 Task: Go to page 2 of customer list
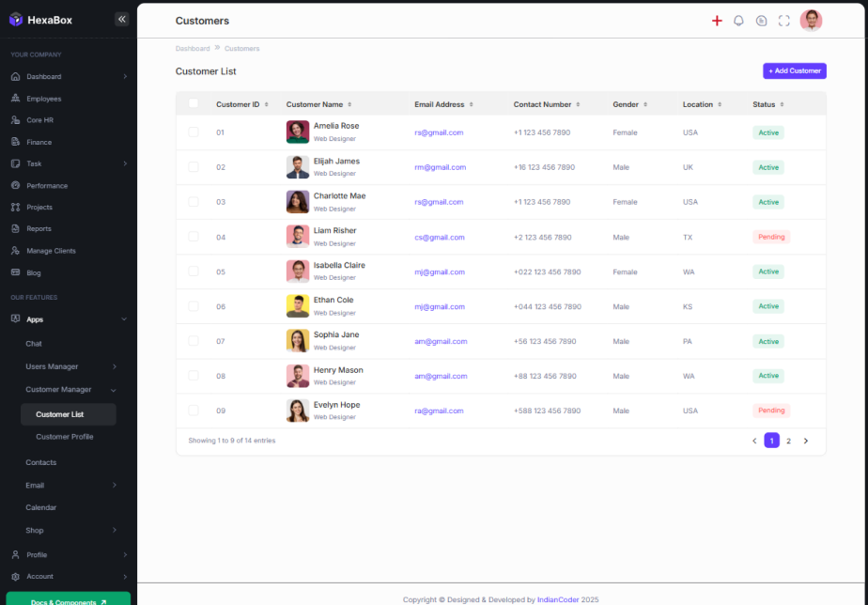pyautogui.click(x=788, y=441)
